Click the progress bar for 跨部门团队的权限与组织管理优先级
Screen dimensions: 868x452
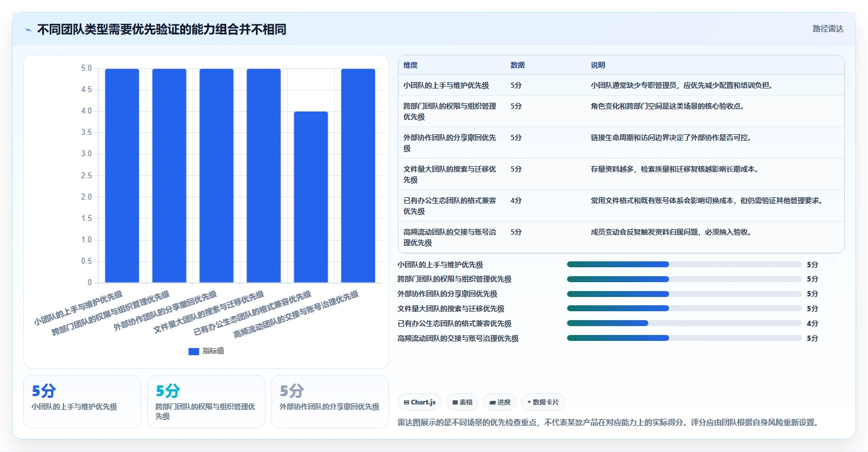684,279
